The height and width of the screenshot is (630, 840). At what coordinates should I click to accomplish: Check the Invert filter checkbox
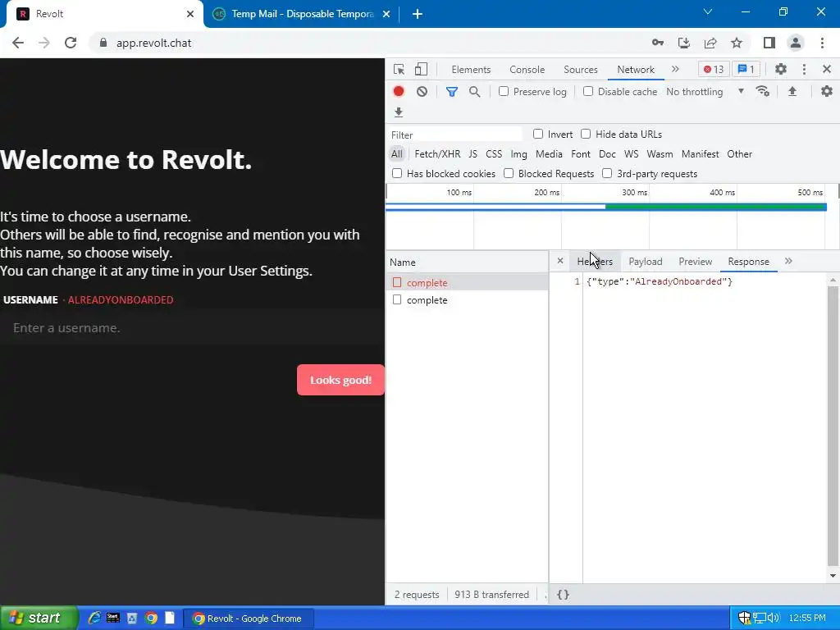(538, 134)
